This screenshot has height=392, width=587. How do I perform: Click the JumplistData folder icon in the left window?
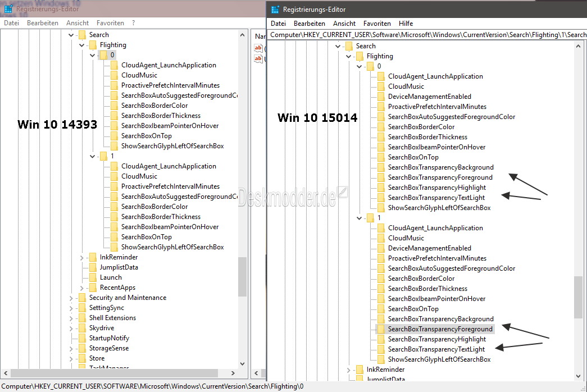(x=93, y=267)
